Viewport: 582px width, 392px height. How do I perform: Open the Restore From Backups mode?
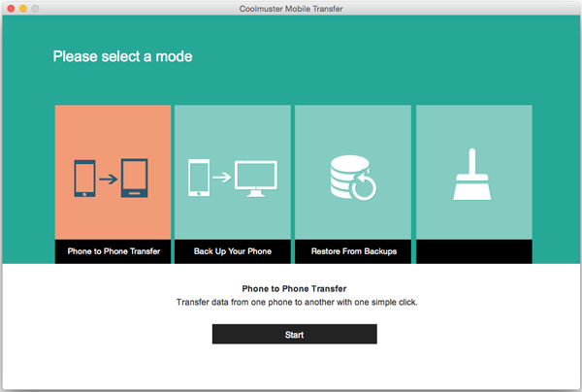pyautogui.click(x=353, y=251)
